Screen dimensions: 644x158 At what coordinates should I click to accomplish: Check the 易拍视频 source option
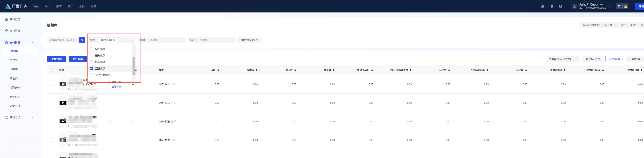[x=91, y=55]
